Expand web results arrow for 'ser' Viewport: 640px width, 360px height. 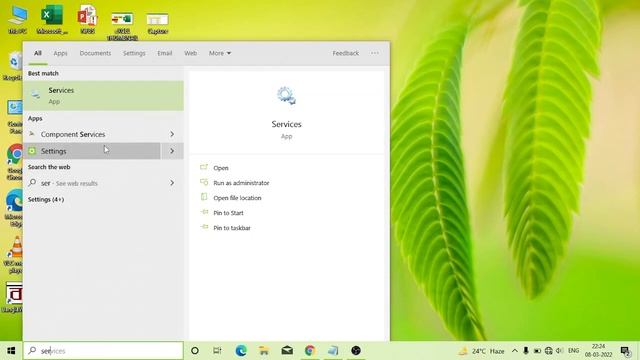172,183
